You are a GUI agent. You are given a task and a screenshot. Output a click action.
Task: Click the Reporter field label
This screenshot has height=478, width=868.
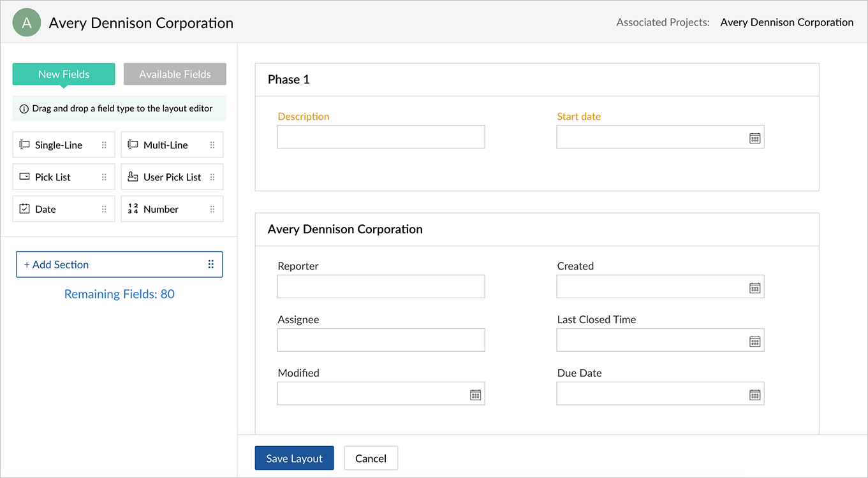pyautogui.click(x=298, y=266)
